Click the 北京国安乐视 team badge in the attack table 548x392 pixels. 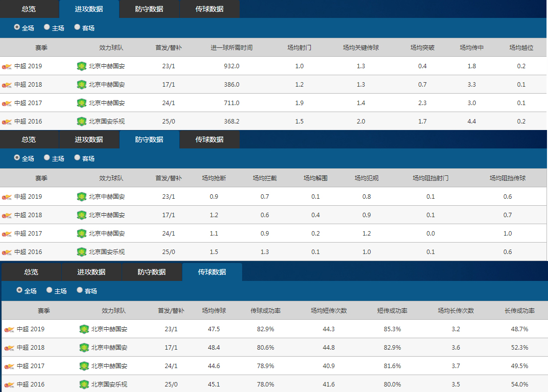point(81,121)
